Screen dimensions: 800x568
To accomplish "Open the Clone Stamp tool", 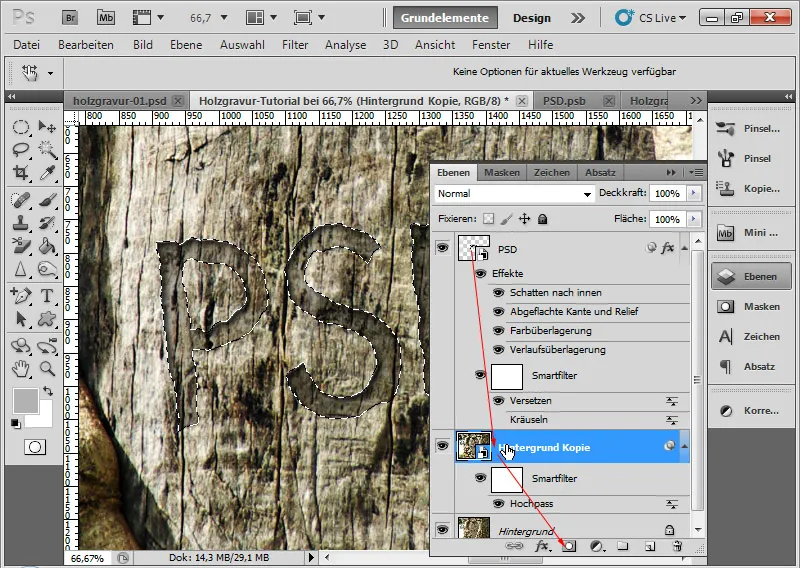I will click(x=20, y=222).
